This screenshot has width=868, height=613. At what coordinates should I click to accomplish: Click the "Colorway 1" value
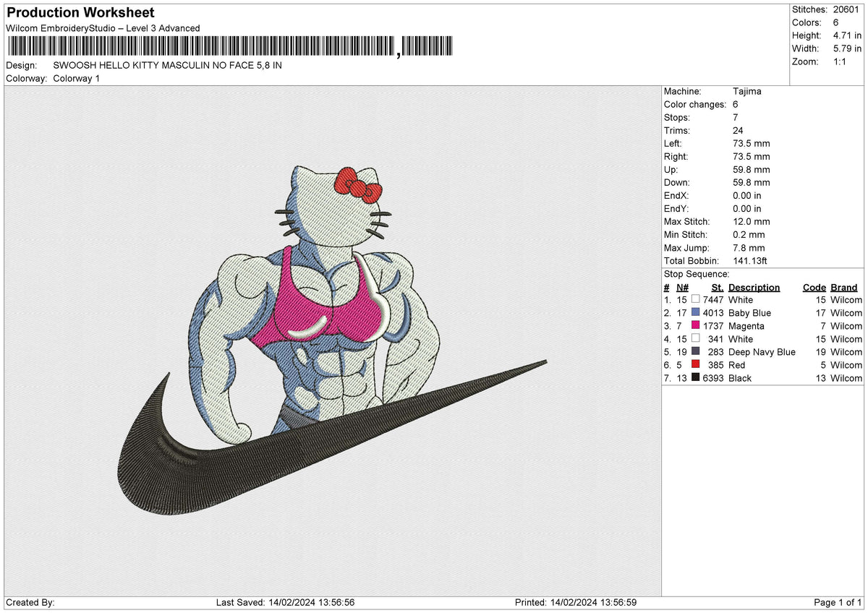[x=77, y=78]
